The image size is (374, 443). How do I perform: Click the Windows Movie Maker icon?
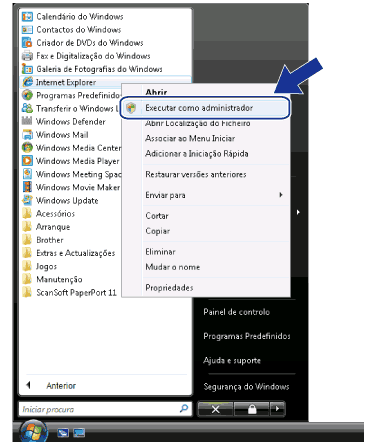27,187
